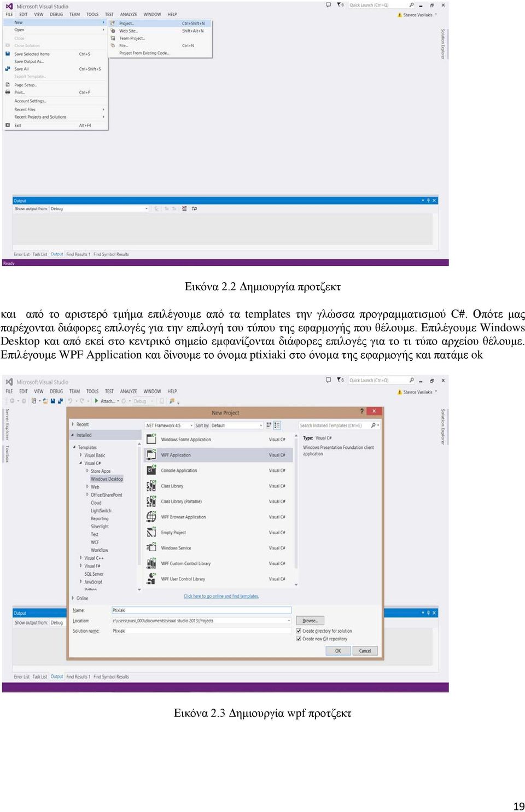The image size is (525, 812).
Task: Select Workflow in templates tree
Action: tap(100, 550)
